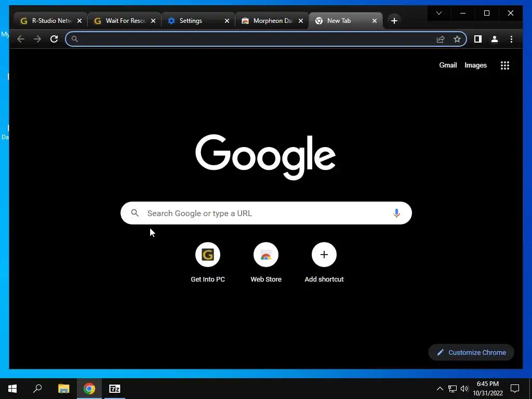Viewport: 532px width, 399px height.
Task: Open Windows taskbar search
Action: tap(37, 389)
